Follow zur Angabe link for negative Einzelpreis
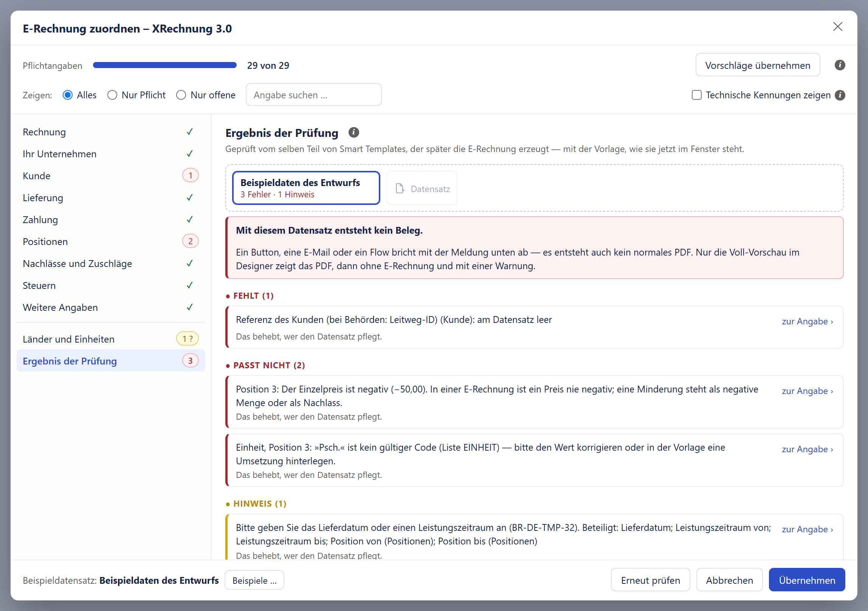Screen dimensions: 868x611 [807, 391]
